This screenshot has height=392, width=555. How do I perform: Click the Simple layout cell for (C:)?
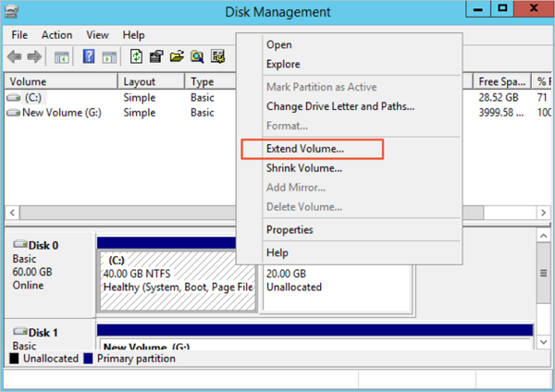(140, 97)
